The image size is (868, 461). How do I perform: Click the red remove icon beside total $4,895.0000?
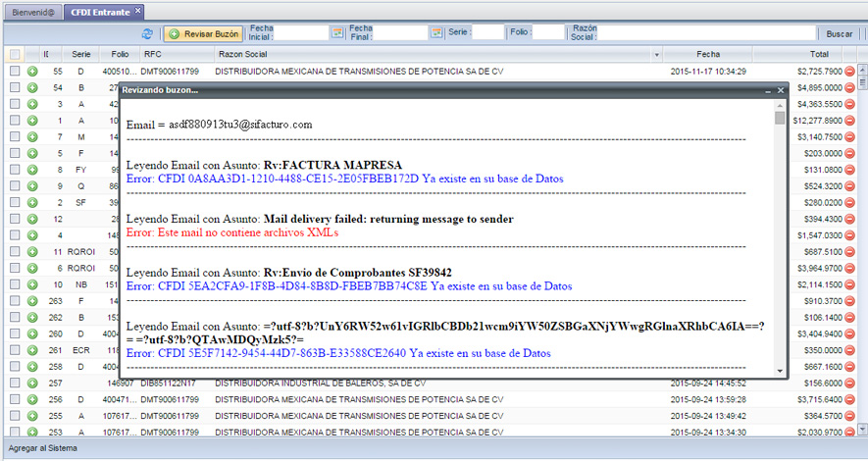(x=849, y=87)
